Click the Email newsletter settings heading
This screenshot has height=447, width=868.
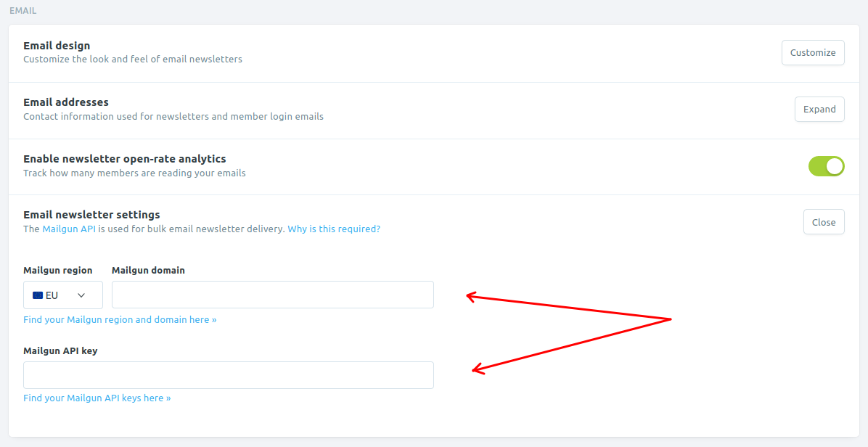(92, 214)
